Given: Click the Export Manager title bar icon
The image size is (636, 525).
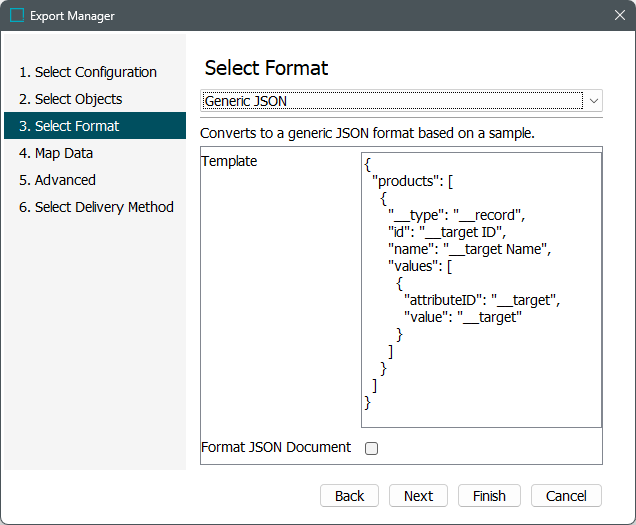Looking at the screenshot, I should [x=16, y=16].
